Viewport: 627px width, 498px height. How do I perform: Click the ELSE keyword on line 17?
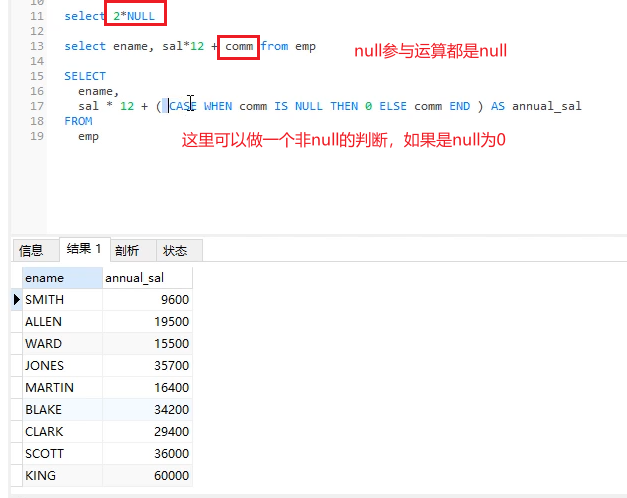point(393,106)
